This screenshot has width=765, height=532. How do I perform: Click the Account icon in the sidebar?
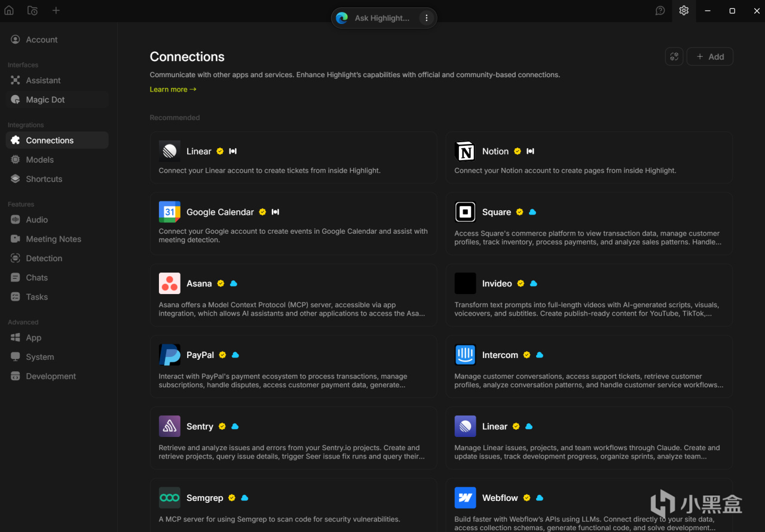16,39
